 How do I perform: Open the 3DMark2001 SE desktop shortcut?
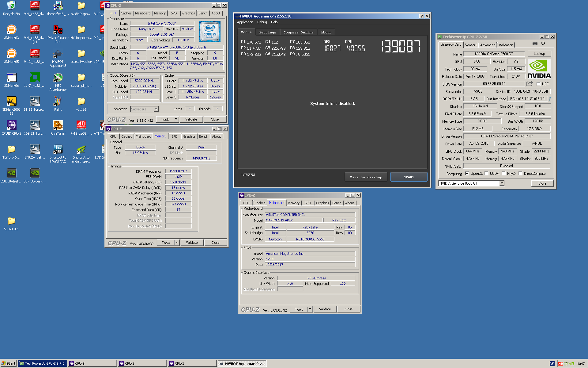coord(11,105)
